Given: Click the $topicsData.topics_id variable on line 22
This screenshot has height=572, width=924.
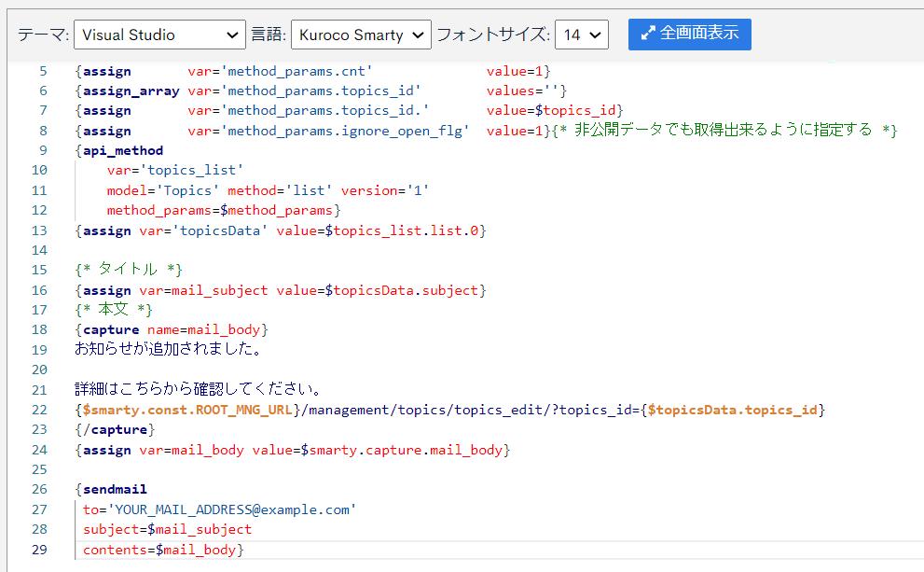Looking at the screenshot, I should point(733,410).
